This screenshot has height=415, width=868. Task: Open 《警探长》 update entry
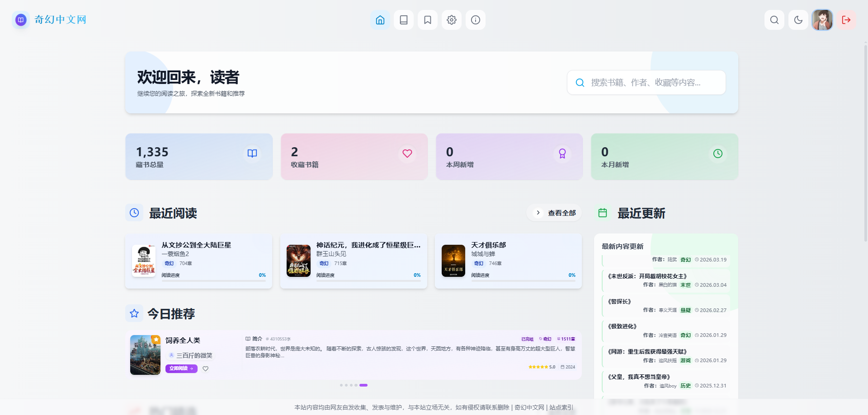[x=665, y=306]
